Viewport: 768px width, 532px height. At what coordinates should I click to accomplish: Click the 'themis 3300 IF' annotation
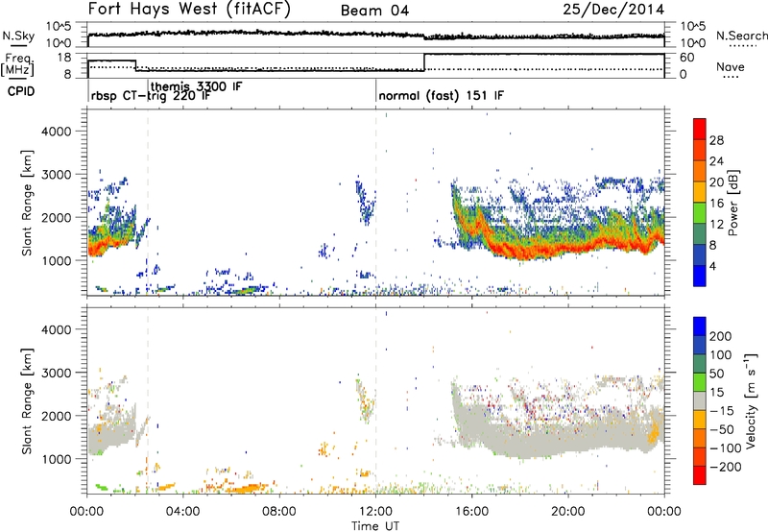[197, 86]
